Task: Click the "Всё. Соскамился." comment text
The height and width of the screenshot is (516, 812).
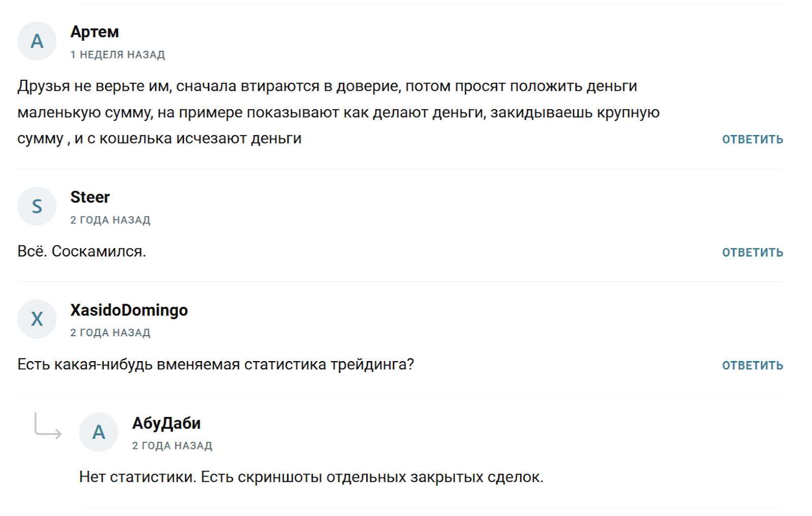Action: (x=82, y=251)
